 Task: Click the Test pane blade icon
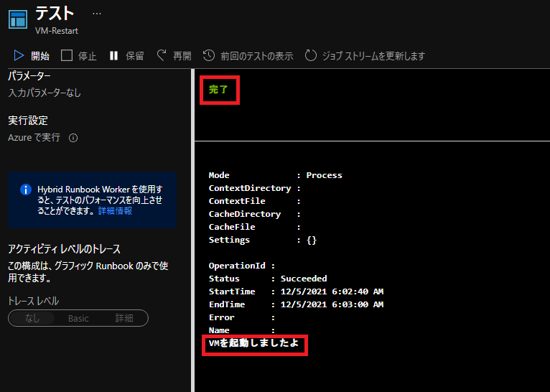tap(17, 19)
